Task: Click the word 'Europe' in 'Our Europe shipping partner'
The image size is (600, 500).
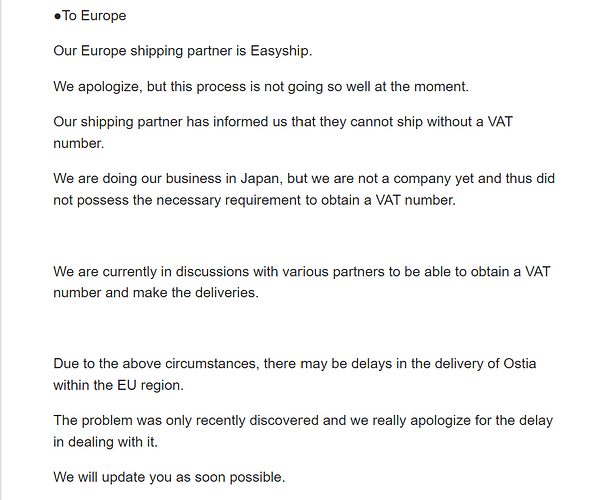Action: pos(103,51)
